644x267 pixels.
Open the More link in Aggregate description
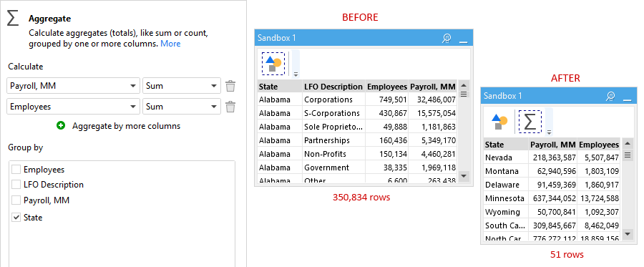click(x=170, y=44)
